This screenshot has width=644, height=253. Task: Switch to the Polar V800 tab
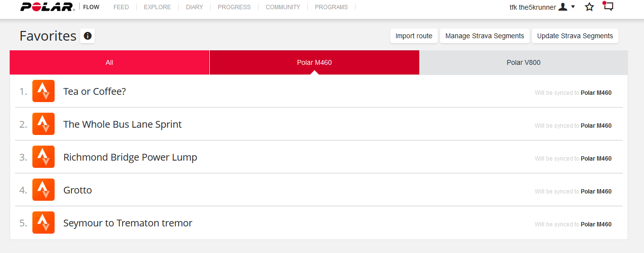tap(524, 62)
